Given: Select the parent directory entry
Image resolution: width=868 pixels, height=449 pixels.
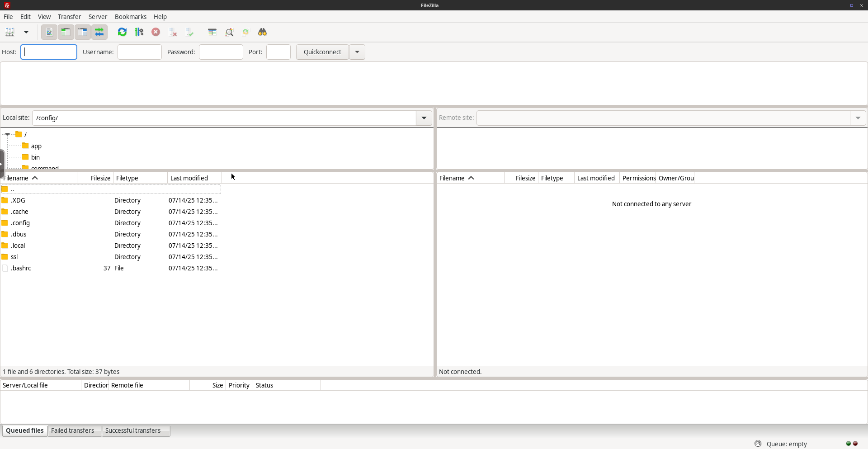Looking at the screenshot, I should [x=111, y=189].
